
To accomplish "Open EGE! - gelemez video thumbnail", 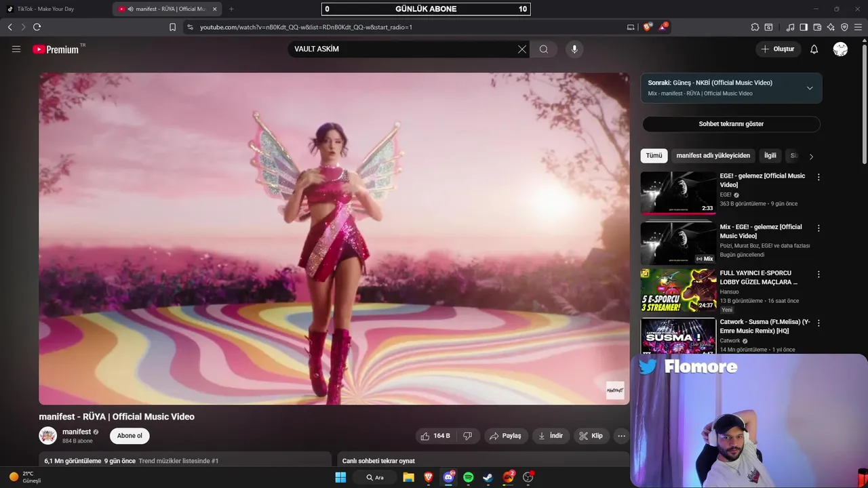I will [678, 192].
